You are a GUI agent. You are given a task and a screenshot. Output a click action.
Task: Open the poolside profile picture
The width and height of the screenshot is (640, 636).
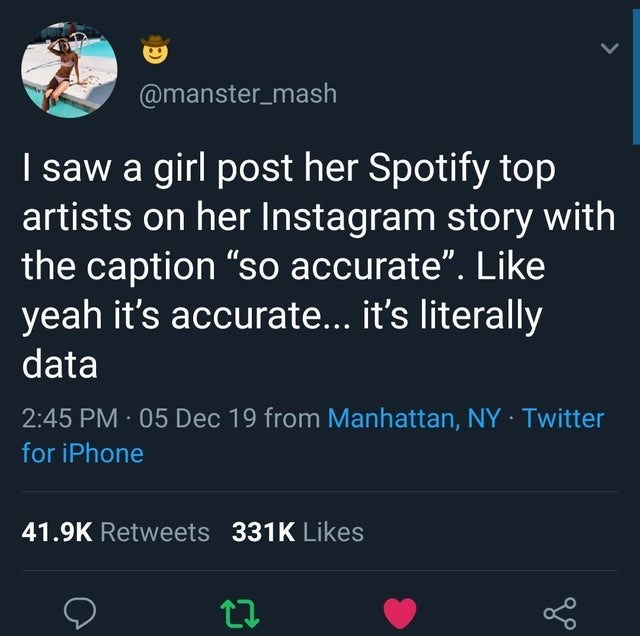(x=69, y=70)
